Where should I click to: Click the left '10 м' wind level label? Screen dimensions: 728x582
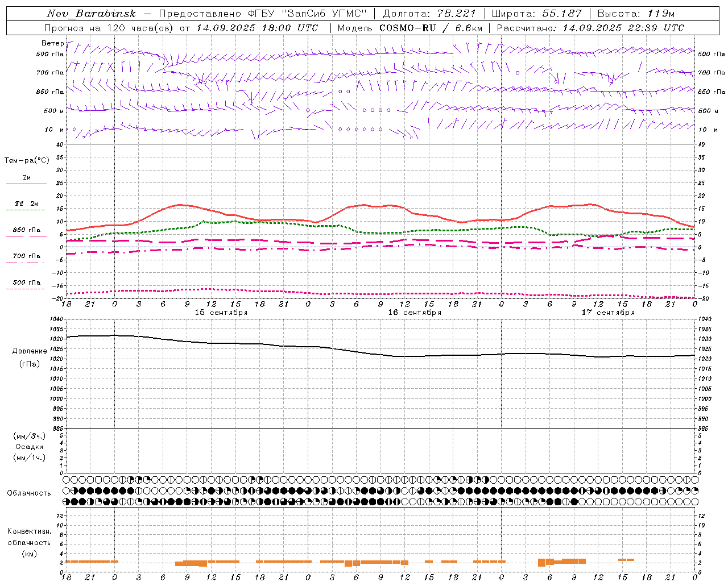tap(54, 130)
